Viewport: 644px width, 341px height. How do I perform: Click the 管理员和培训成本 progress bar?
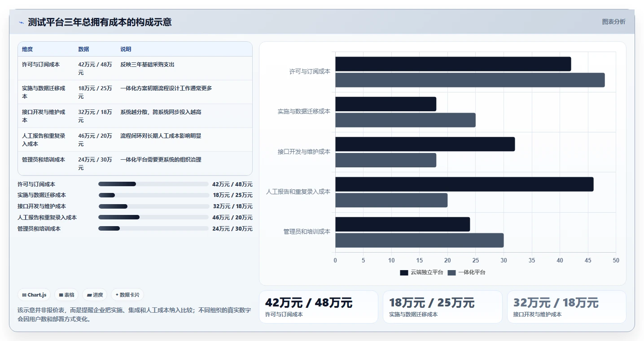[x=153, y=228]
